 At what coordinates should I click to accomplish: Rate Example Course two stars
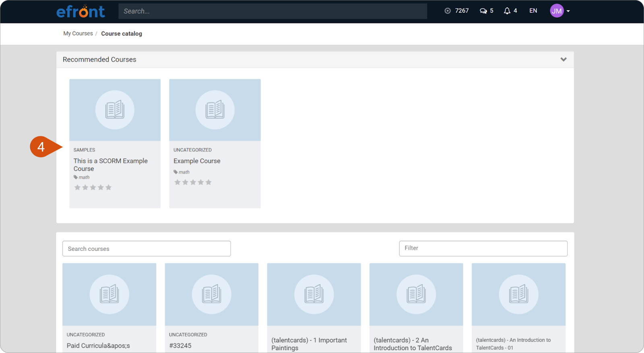185,182
